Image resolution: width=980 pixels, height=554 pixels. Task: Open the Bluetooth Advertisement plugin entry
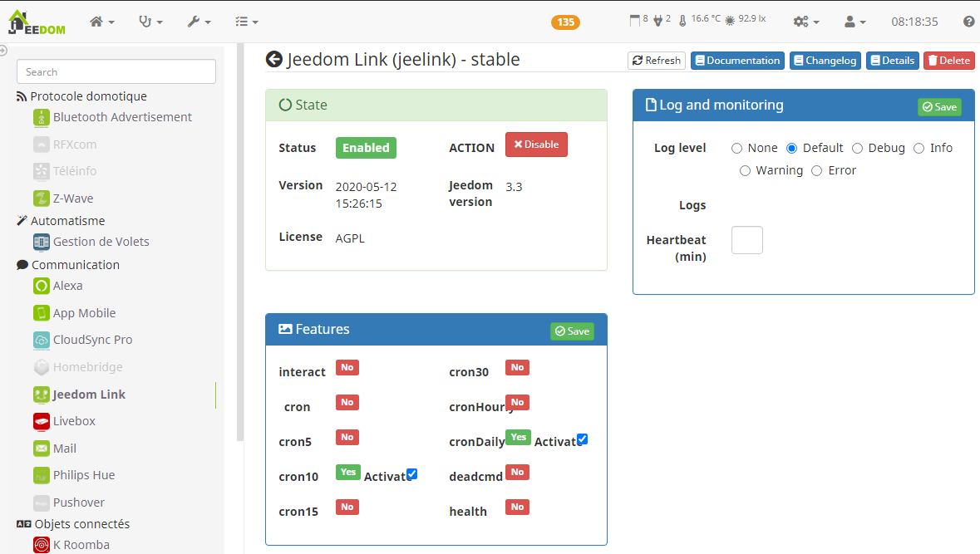pos(122,117)
